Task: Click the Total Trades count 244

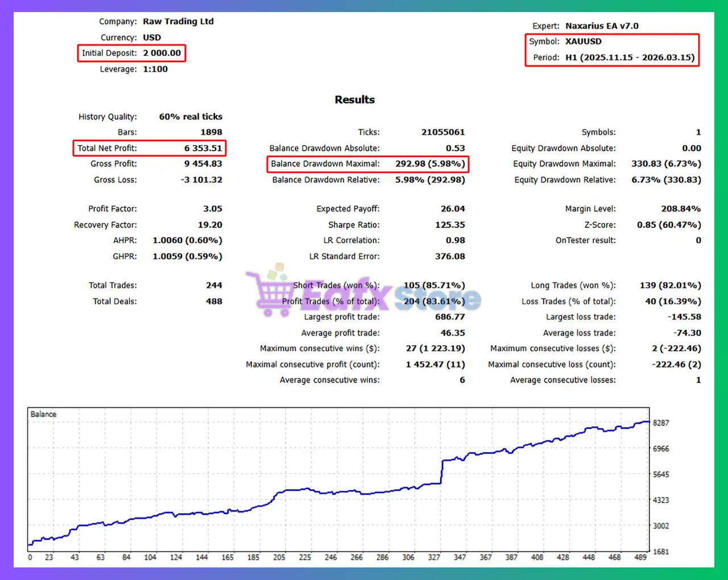Action: pos(214,285)
